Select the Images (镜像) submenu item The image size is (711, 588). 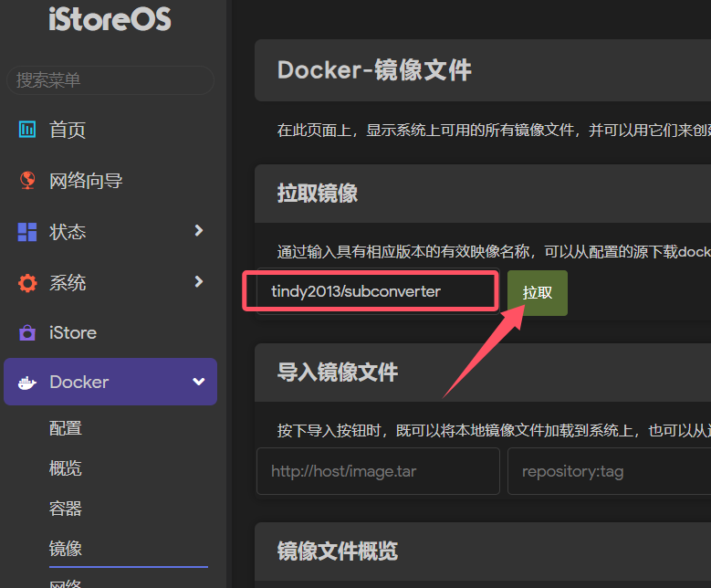[x=66, y=548]
